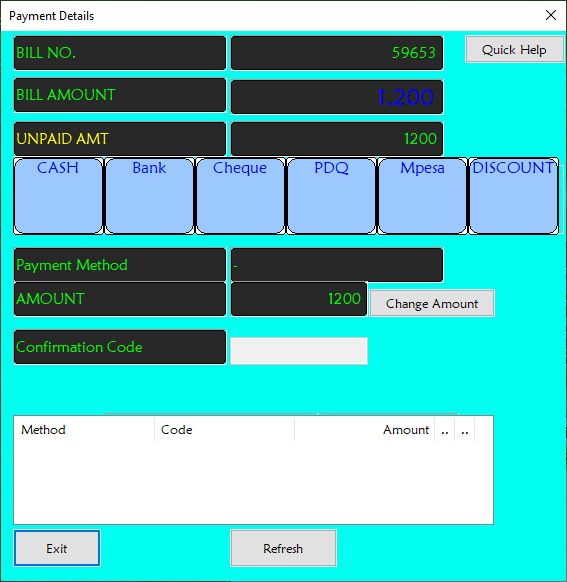Click the BILL AMOUNT label
The height and width of the screenshot is (582, 567).
[120, 95]
